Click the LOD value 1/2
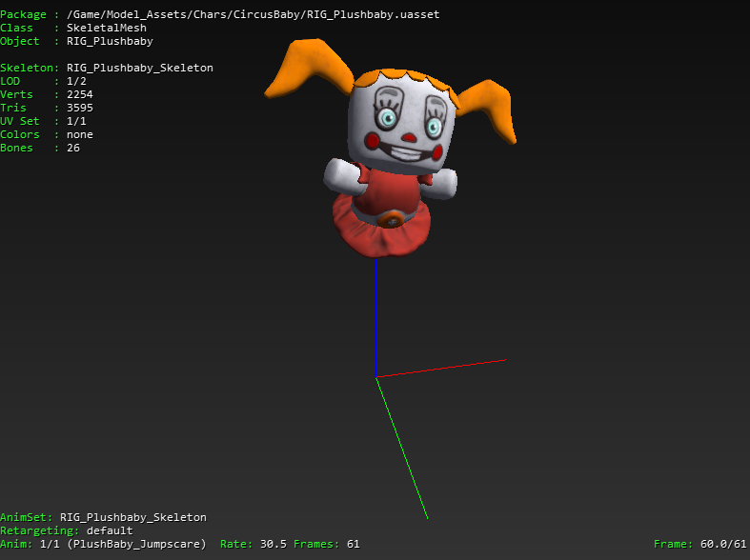 (76, 81)
